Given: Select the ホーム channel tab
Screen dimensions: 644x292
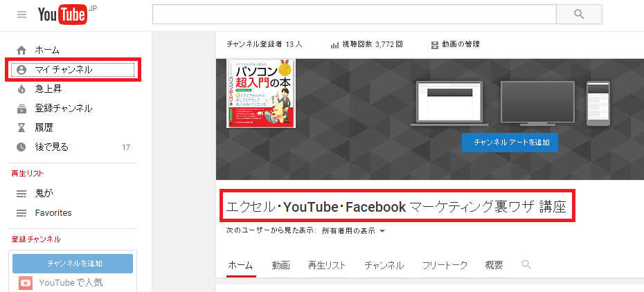Looking at the screenshot, I should click(x=241, y=265).
